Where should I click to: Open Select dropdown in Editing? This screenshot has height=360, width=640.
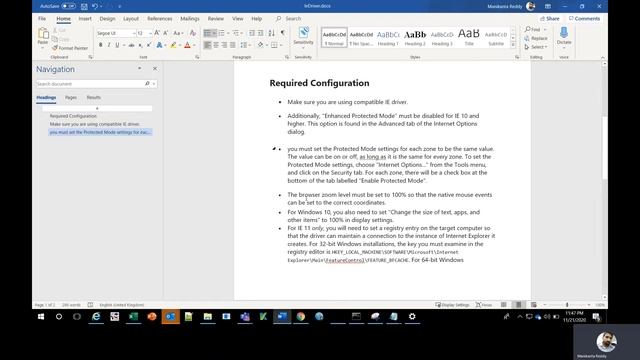pos(536,47)
